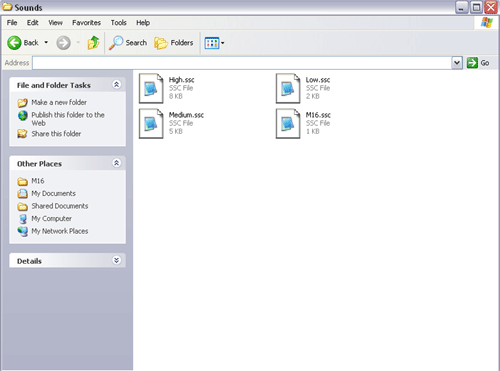Viewport: 500px width, 371px height.
Task: Collapse the Other Places panel
Action: coord(116,163)
